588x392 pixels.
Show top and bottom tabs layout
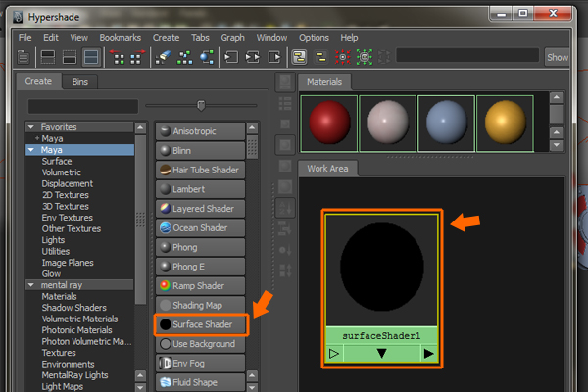pos(91,58)
